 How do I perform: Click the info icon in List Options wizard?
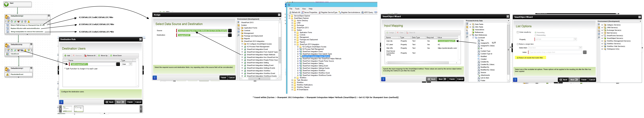click(515, 80)
